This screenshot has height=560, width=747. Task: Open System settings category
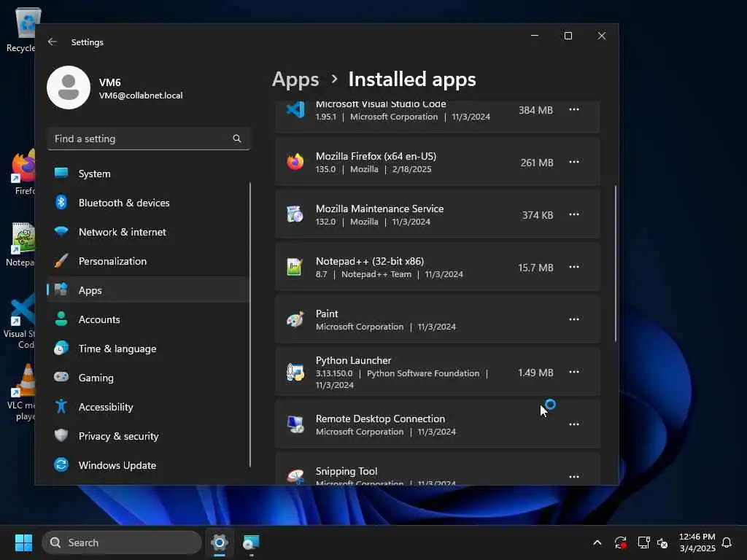tap(149, 174)
